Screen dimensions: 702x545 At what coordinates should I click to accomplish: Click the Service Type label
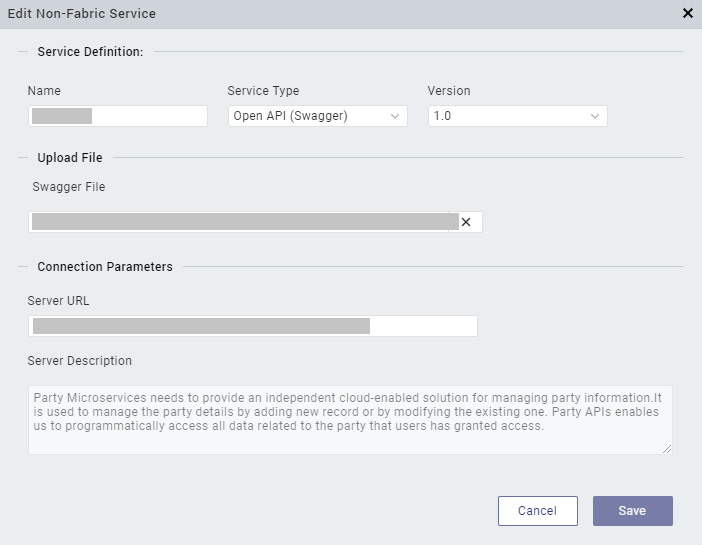[x=263, y=91]
